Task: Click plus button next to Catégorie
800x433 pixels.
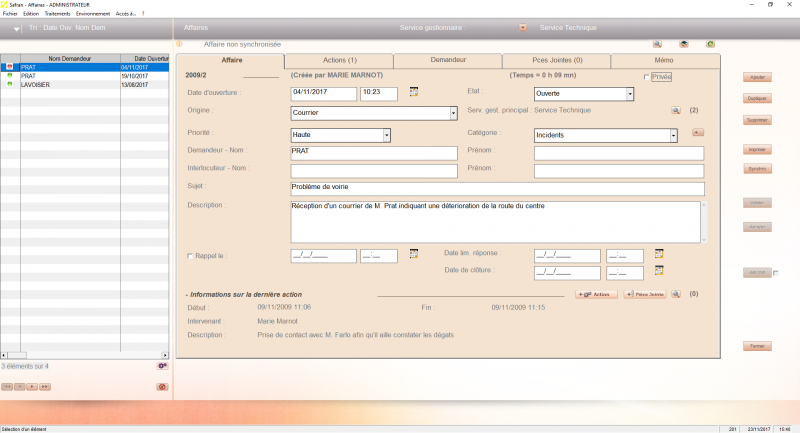Action: tap(698, 133)
